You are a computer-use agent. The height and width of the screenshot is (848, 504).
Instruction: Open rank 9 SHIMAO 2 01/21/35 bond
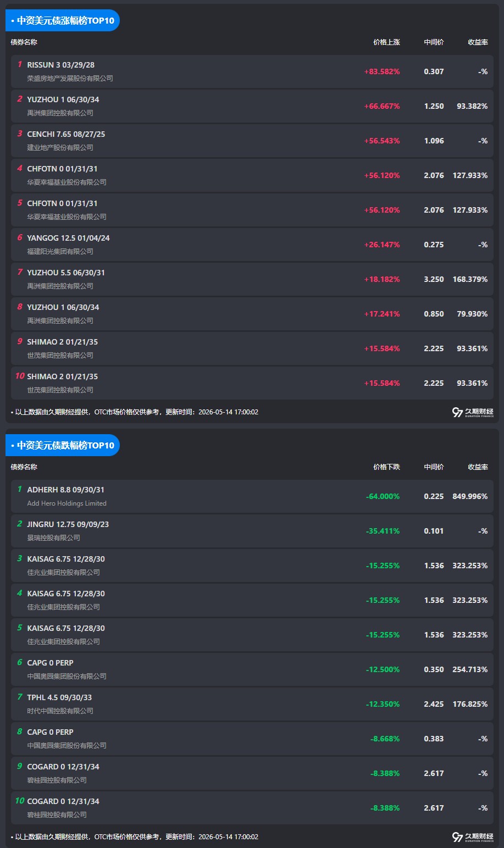(x=252, y=348)
